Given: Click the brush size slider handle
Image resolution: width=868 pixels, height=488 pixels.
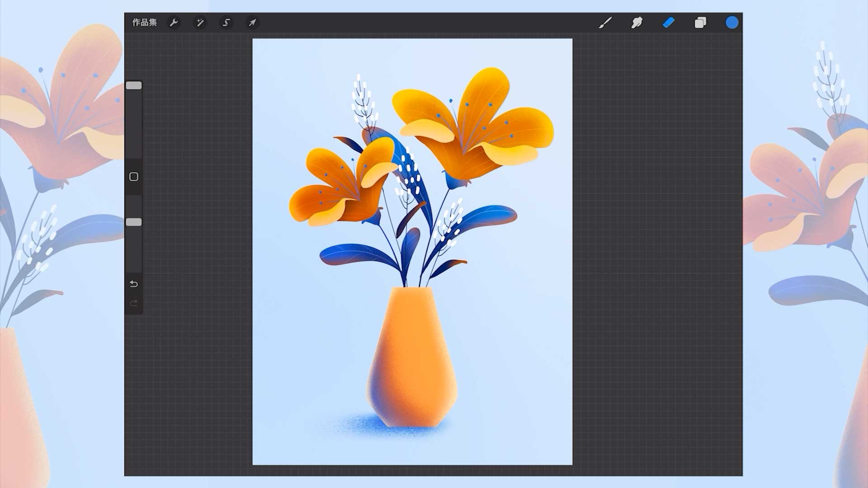Looking at the screenshot, I should click(134, 85).
